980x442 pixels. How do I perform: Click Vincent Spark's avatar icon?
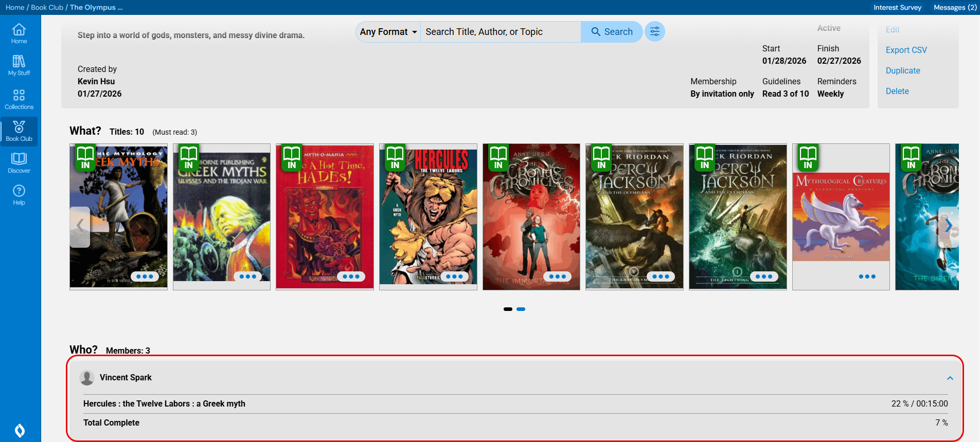coord(87,378)
